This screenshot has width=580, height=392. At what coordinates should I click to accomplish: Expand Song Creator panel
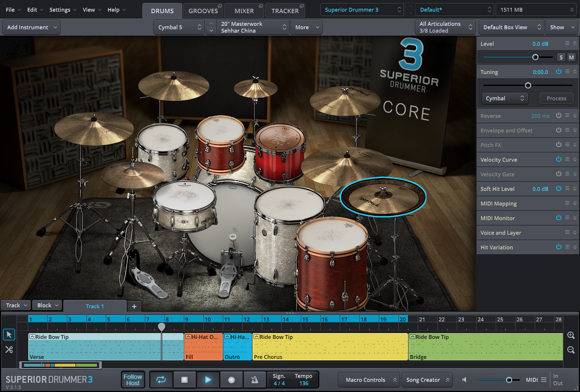pos(427,380)
